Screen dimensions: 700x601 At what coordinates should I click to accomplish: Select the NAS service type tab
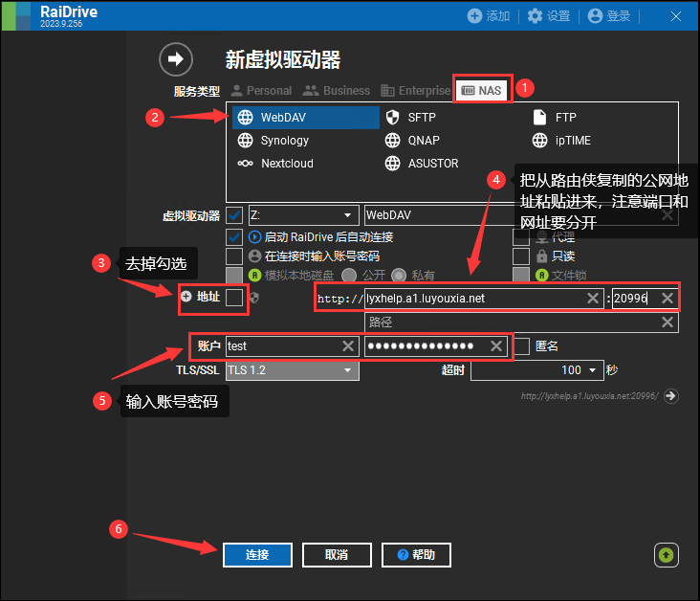[482, 91]
